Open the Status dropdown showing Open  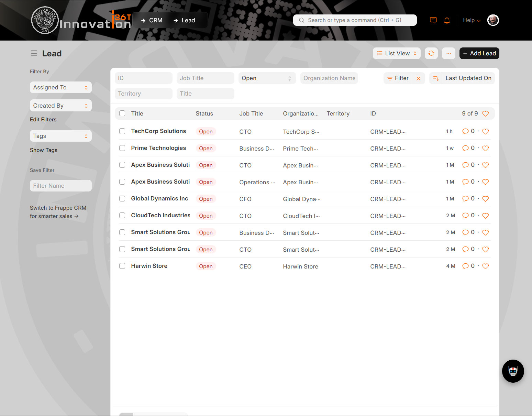pos(267,78)
